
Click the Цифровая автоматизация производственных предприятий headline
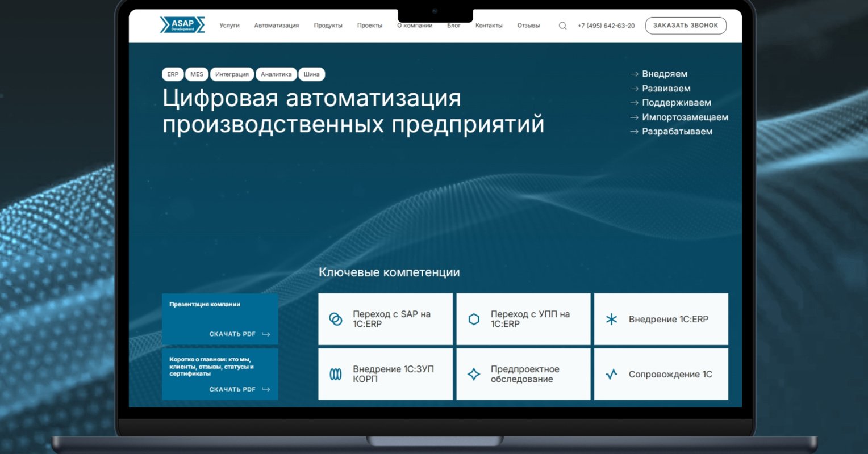coord(353,111)
